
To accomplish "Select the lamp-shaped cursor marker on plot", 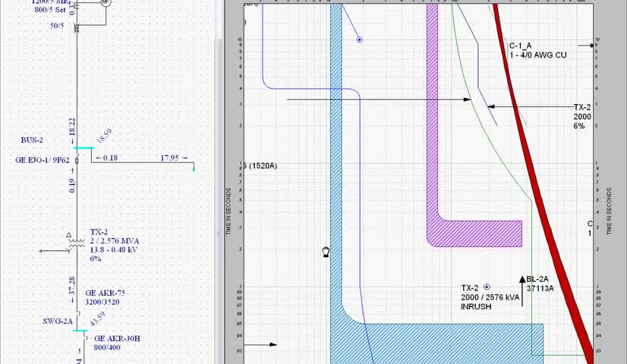I will pyautogui.click(x=326, y=252).
